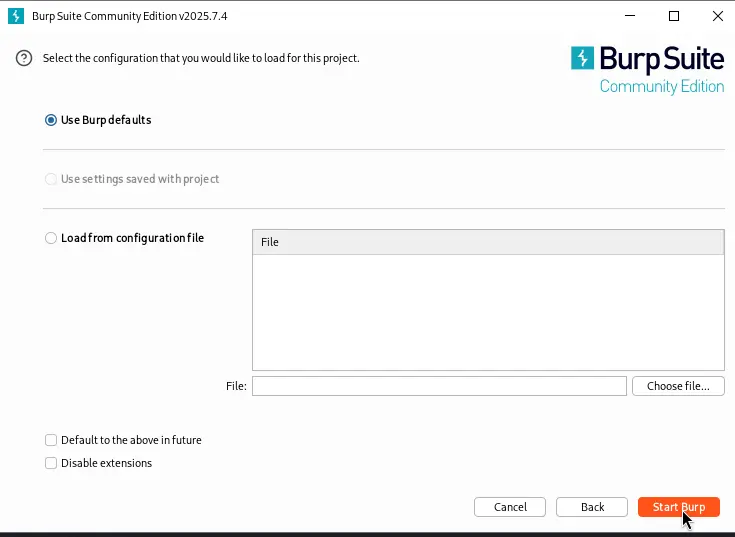Tick the Disable extensions checkbox
Viewport: 735px width, 537px height.
[x=51, y=463]
